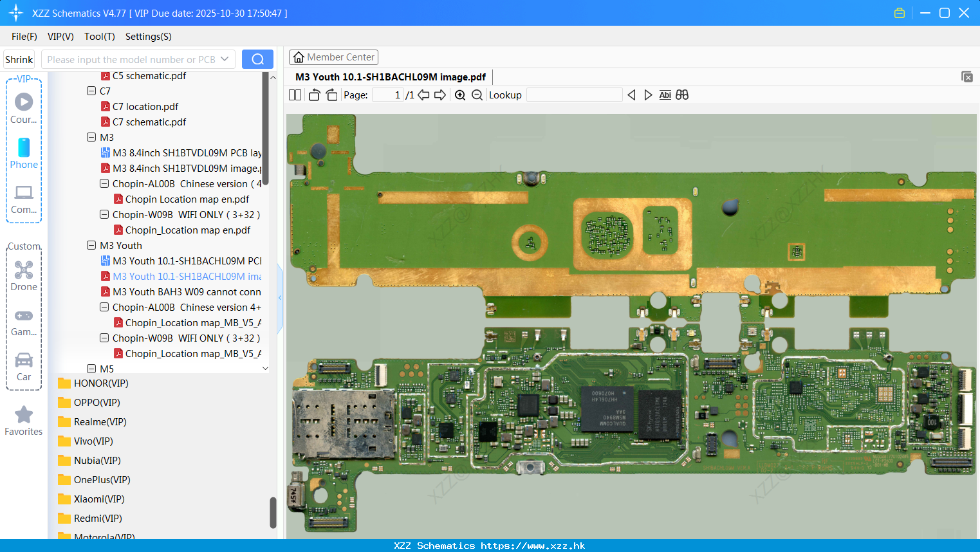Collapse the M5 tree node
980x552 pixels.
pyautogui.click(x=91, y=369)
